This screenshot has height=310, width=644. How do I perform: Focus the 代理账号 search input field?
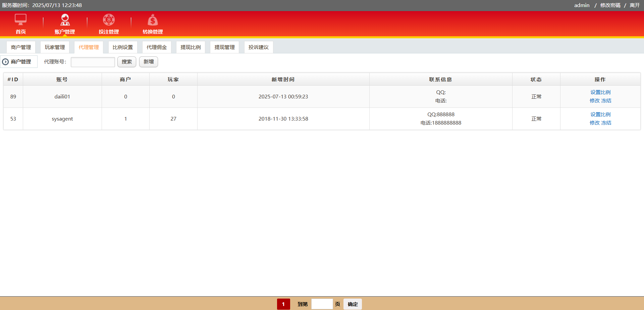93,62
